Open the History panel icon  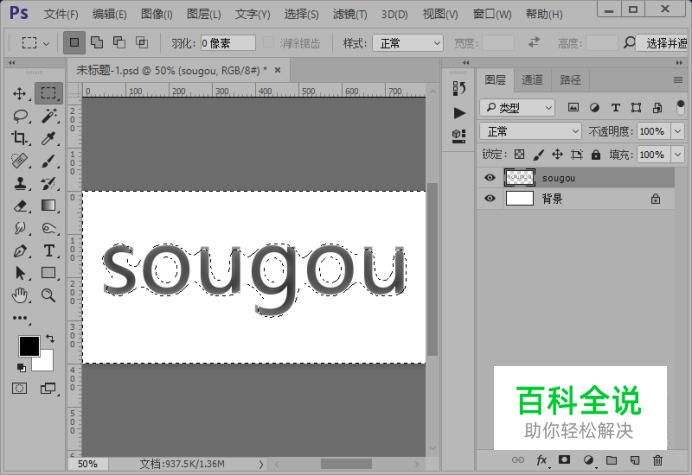point(459,88)
